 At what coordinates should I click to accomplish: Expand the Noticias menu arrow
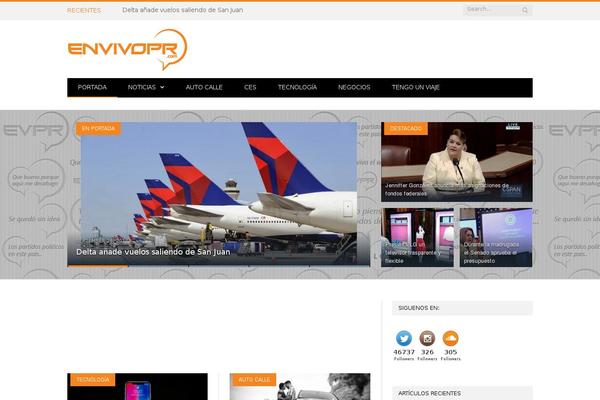(x=162, y=87)
